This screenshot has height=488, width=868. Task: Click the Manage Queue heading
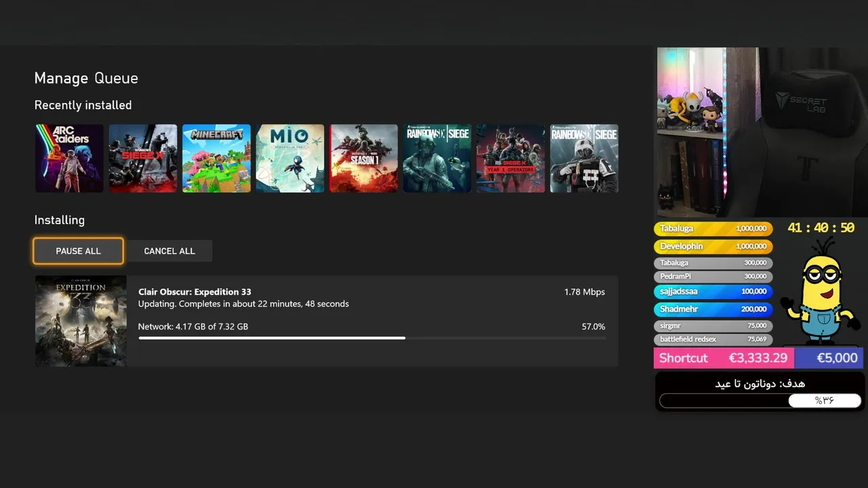[86, 78]
